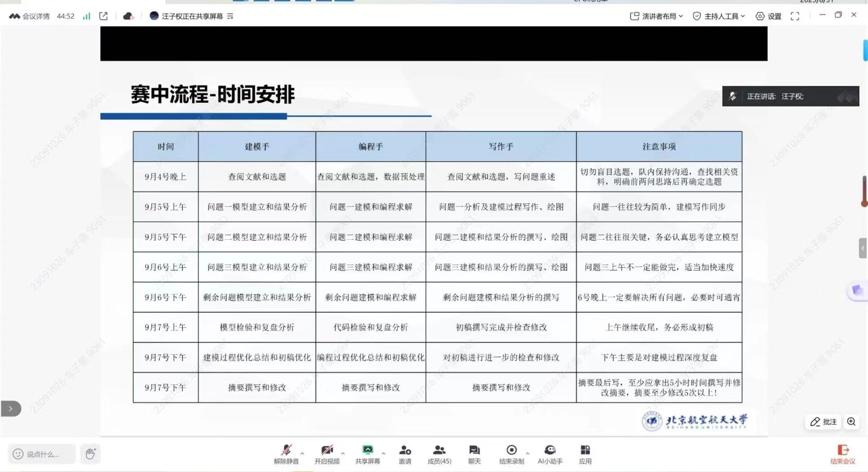Click the 批注 annotate button
Viewport: 868px width, 472px height.
coord(824,421)
